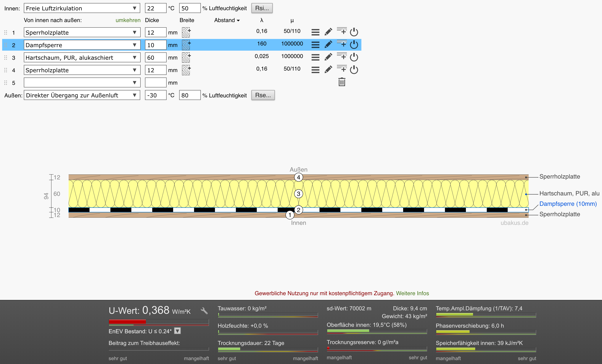Click the umkehren link
602x364 pixels.
click(x=128, y=20)
